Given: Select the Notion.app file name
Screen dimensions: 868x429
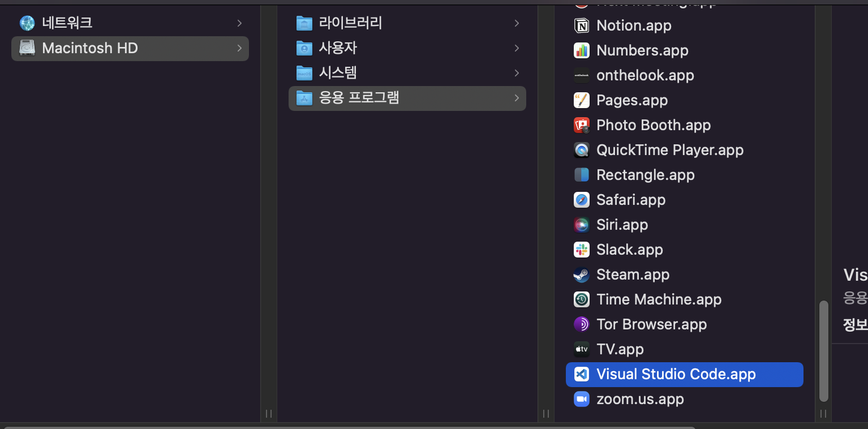Looking at the screenshot, I should coord(634,25).
